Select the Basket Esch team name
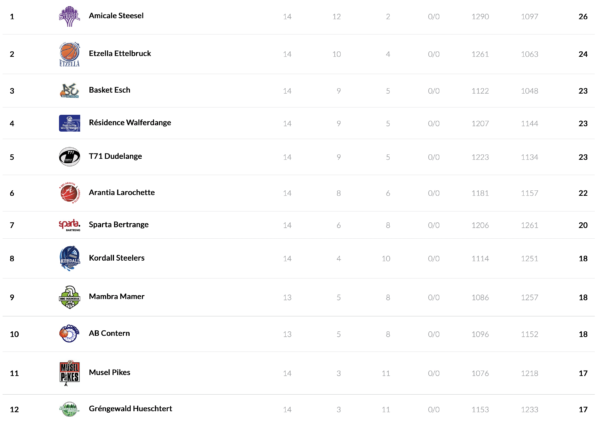The width and height of the screenshot is (600, 424). click(110, 91)
